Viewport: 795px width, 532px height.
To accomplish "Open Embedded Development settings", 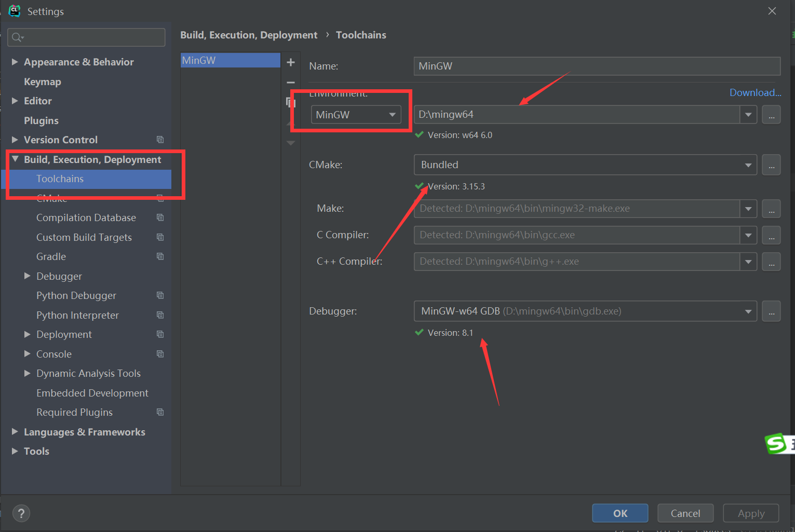I will tap(92, 393).
